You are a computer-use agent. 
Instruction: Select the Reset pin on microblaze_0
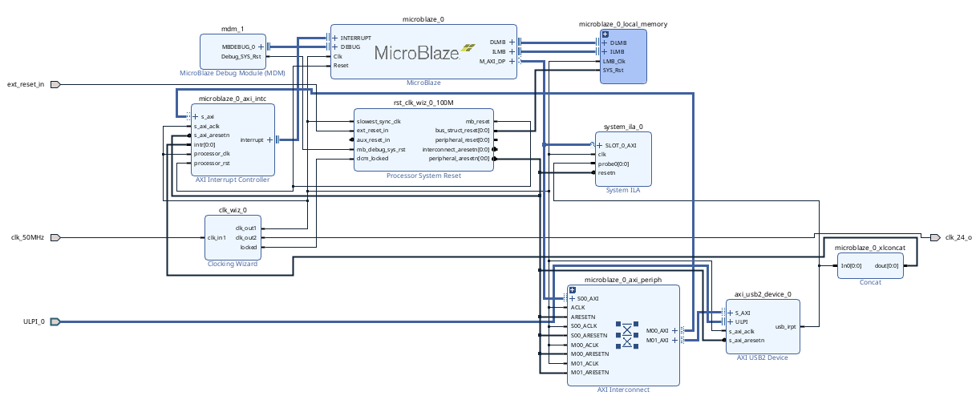[341, 66]
